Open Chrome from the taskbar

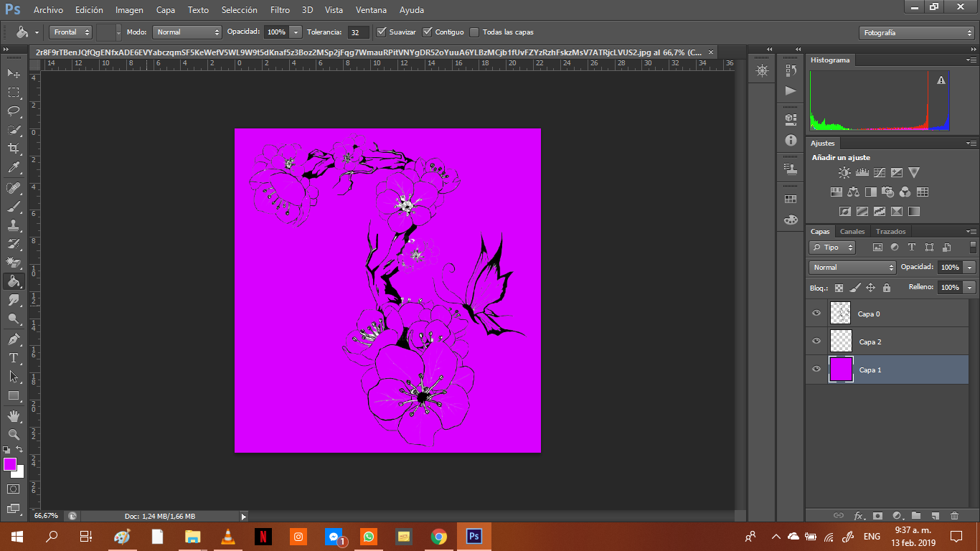tap(439, 536)
